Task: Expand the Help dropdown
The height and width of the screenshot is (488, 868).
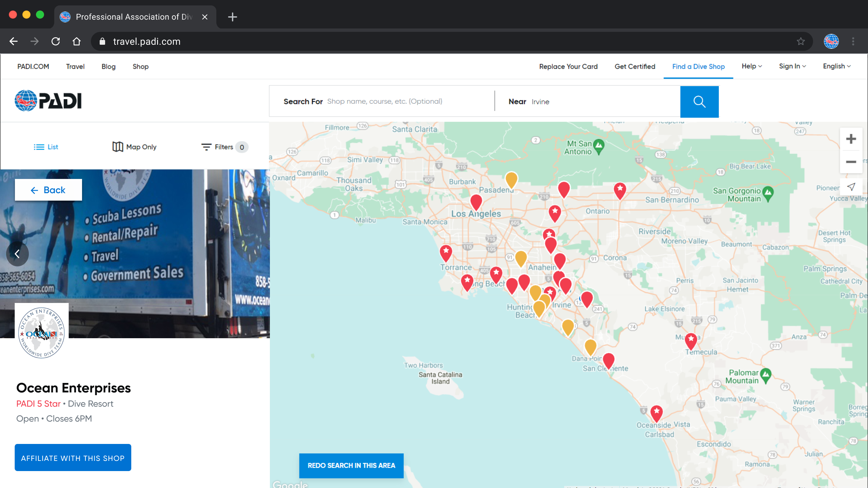Action: click(751, 66)
